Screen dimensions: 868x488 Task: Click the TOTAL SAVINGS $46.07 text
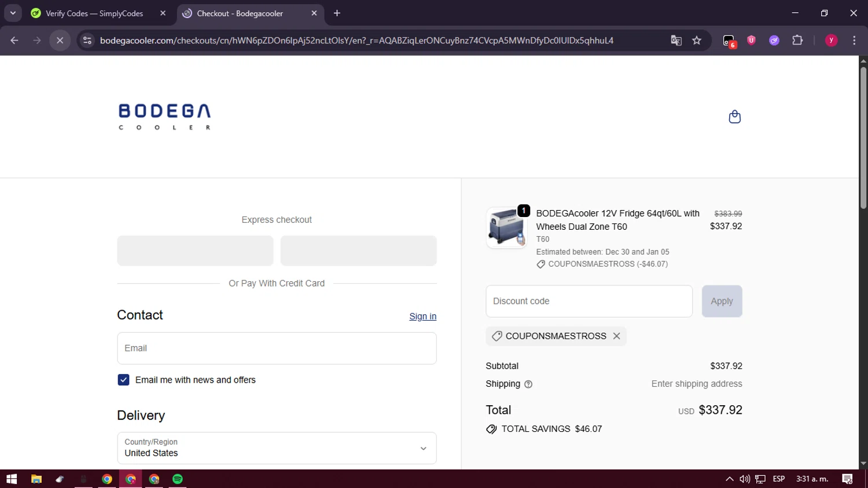pos(551,429)
